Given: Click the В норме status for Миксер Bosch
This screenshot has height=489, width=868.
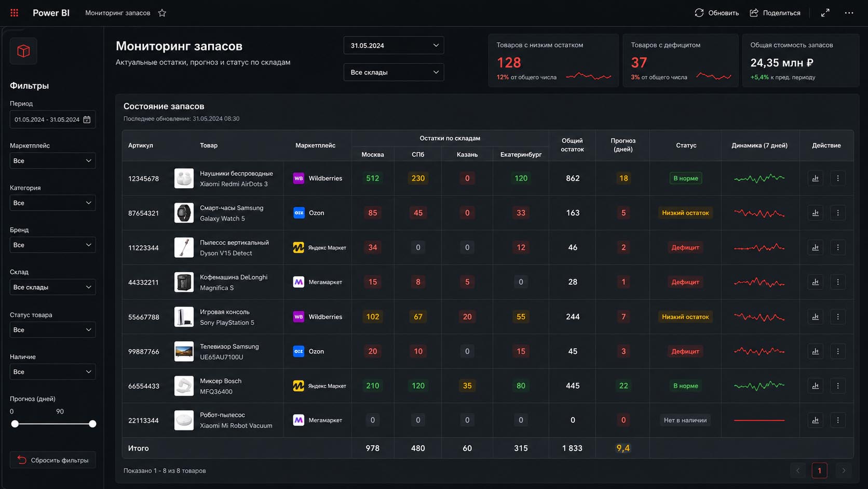Looking at the screenshot, I should 685,386.
